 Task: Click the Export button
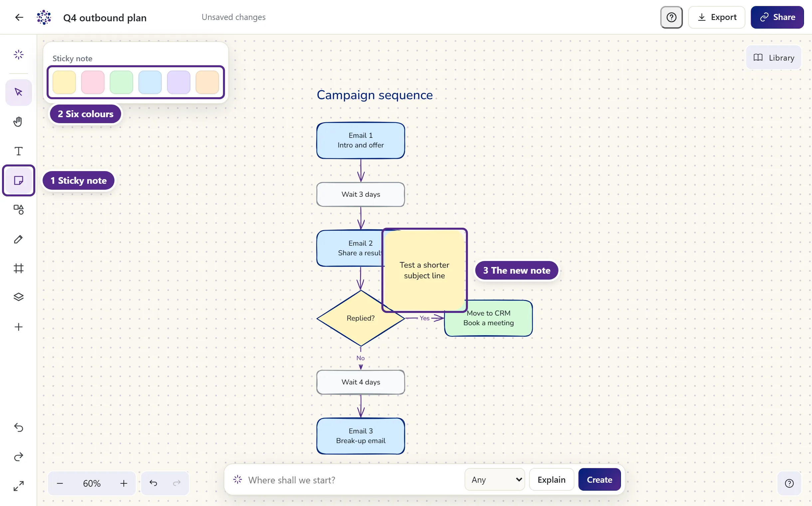point(716,17)
